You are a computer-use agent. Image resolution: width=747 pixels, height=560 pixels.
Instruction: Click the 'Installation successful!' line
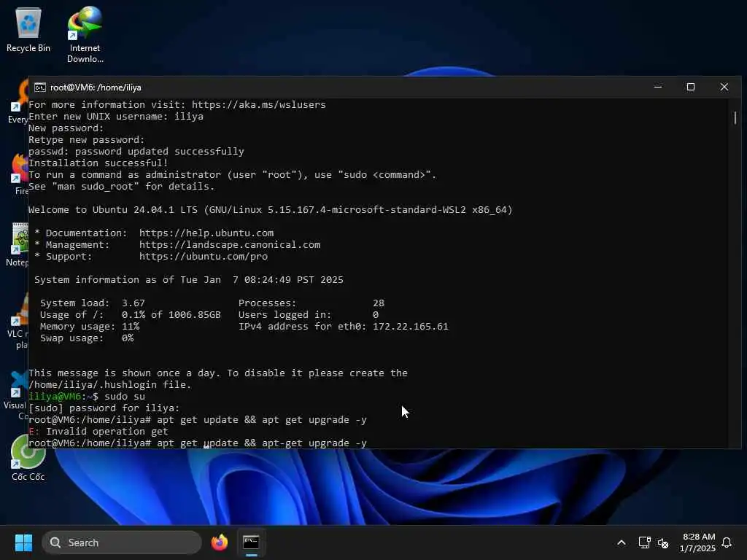[x=98, y=163]
